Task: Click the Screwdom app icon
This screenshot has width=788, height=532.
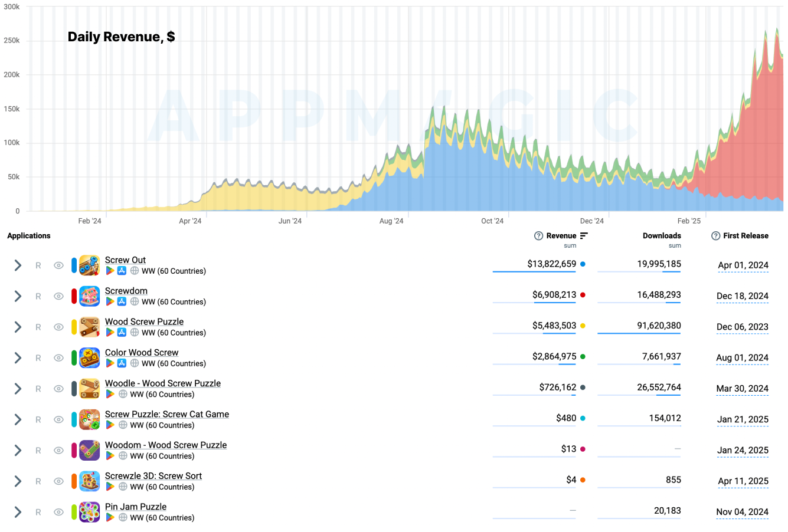Action: (90, 296)
